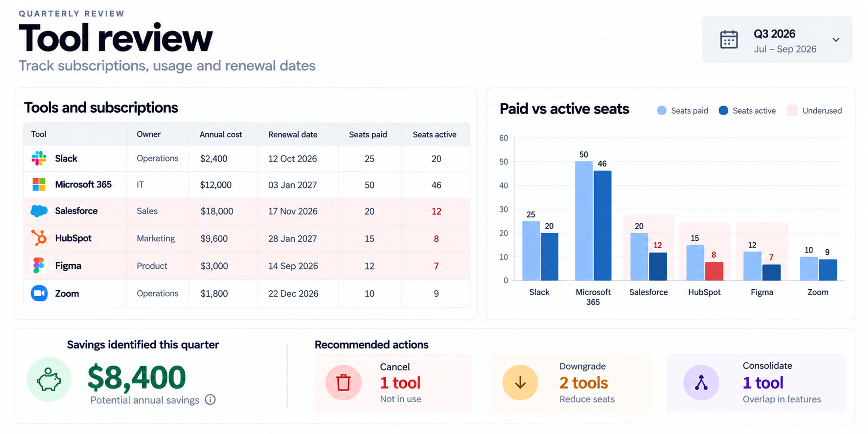Click the Slack logo icon

click(x=39, y=158)
